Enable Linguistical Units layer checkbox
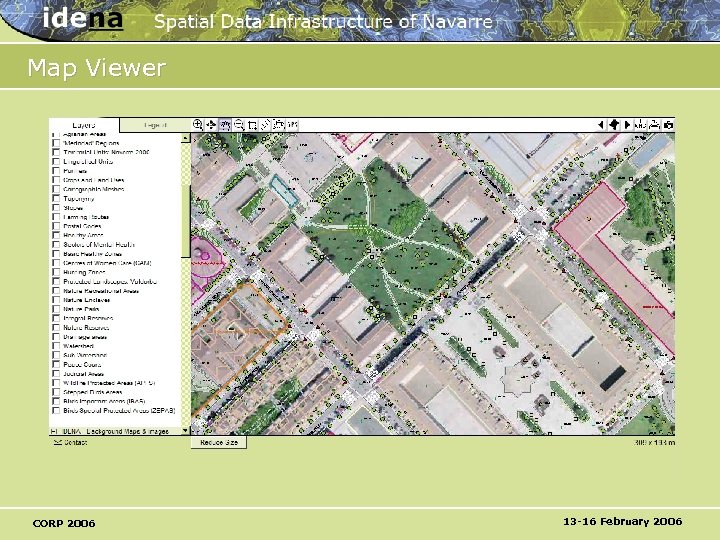Viewport: 720px width, 540px height. pos(56,161)
